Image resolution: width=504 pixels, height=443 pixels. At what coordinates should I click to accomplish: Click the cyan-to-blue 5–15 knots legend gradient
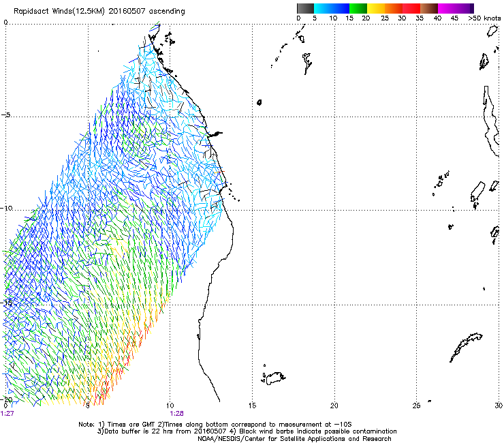[x=332, y=8]
